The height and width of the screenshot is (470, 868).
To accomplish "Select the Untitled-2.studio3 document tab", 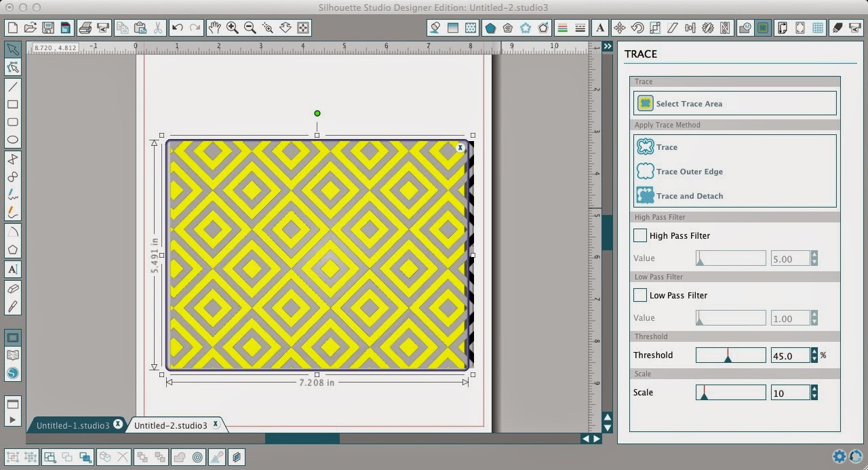I will pos(172,425).
